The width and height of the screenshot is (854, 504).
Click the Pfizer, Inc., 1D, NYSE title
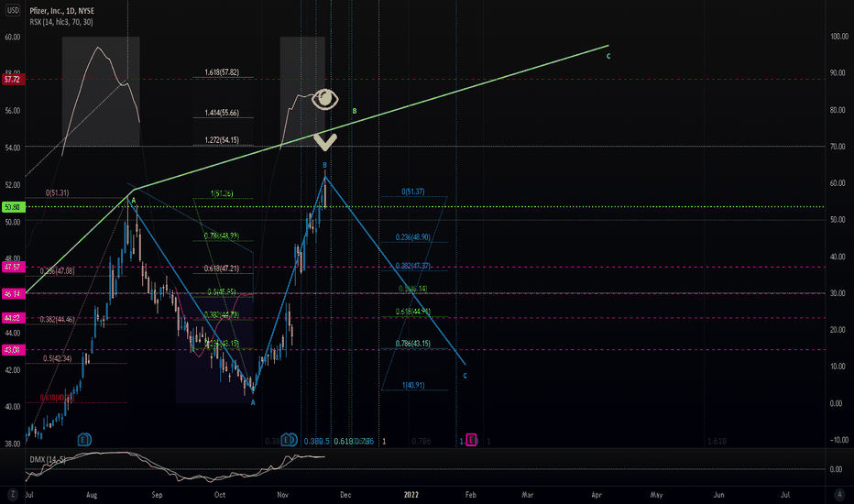(61, 11)
